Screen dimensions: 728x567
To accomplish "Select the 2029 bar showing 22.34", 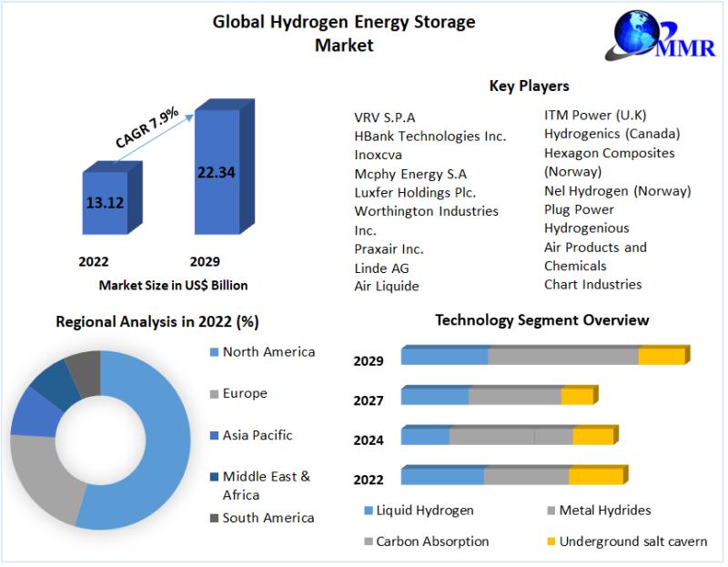I will [x=217, y=173].
